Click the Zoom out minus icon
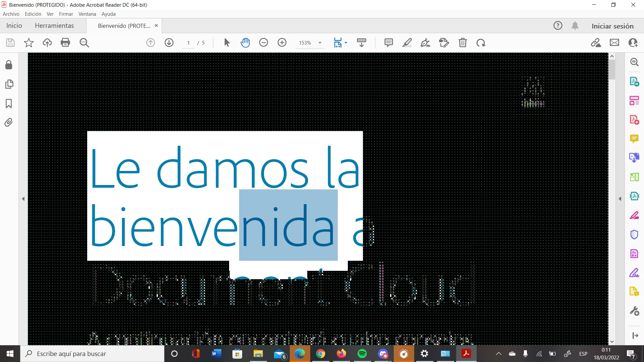 (x=264, y=43)
